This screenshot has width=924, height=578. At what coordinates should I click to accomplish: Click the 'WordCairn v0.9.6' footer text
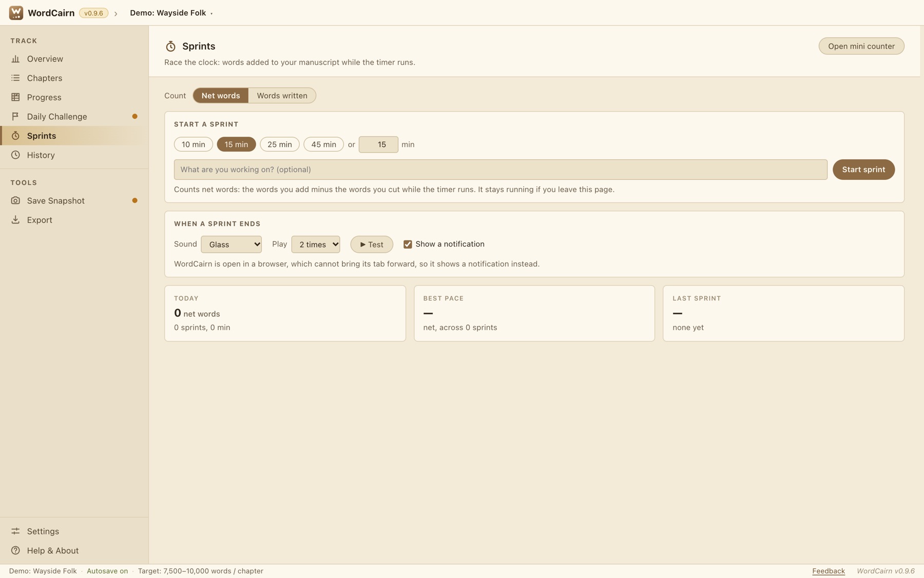(885, 571)
